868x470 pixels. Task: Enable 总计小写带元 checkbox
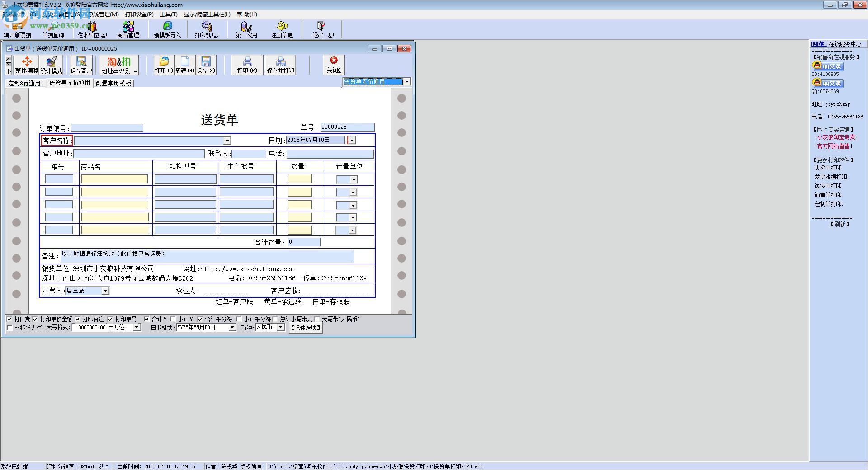tap(275, 319)
